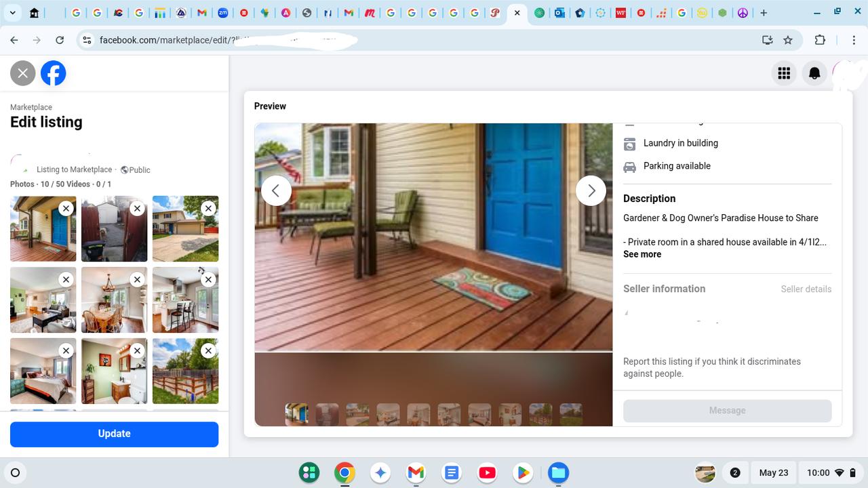Select second thumbnail in preview strip
868x488 pixels.
click(327, 414)
